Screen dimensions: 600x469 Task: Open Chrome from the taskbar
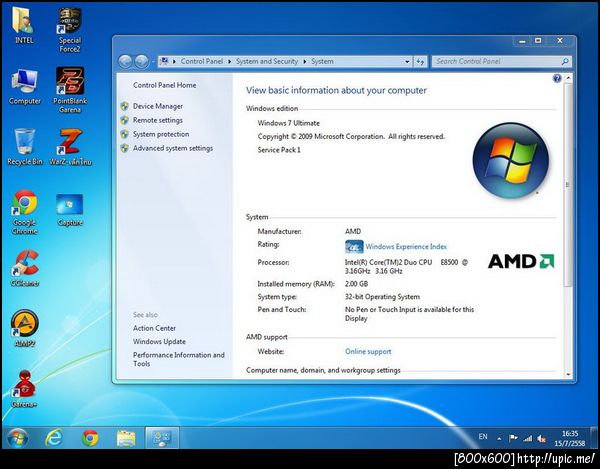click(90, 438)
